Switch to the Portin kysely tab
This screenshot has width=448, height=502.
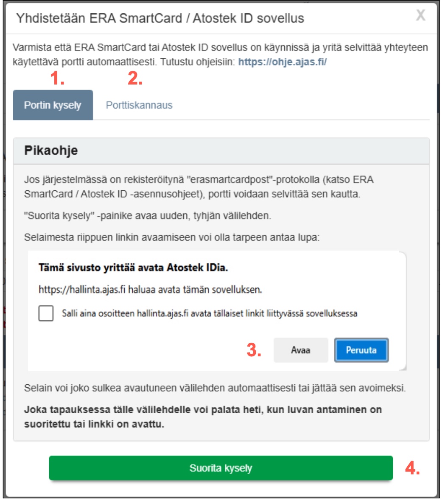(53, 105)
